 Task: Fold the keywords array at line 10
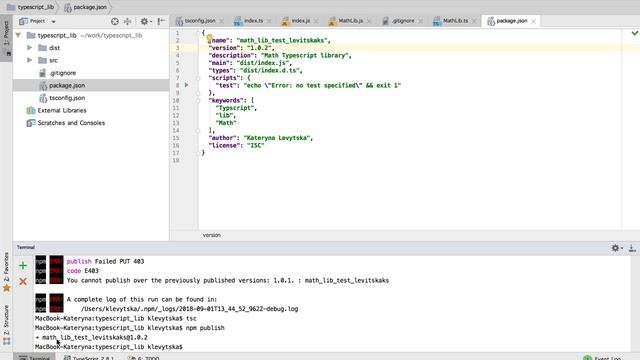click(198, 100)
